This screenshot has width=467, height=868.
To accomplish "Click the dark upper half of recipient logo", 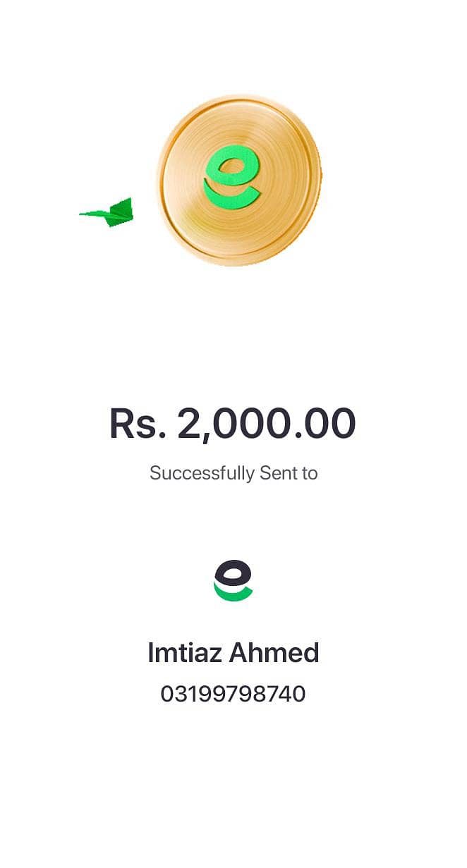I will pos(232,573).
